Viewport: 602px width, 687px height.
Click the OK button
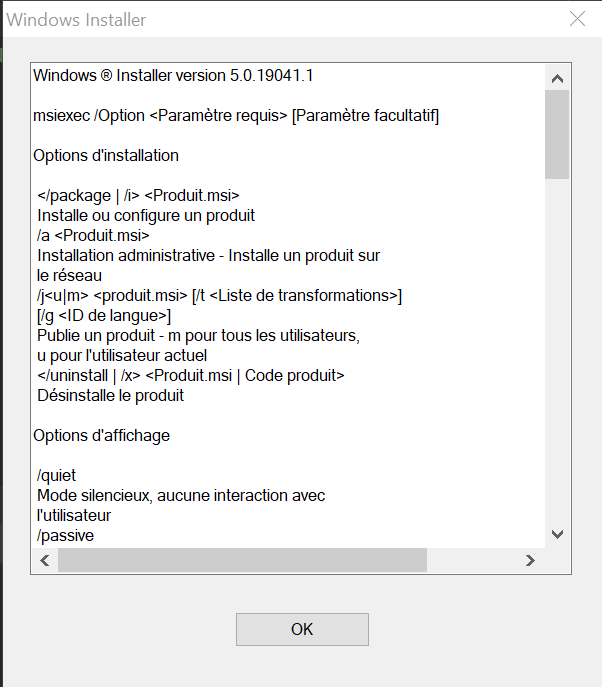pyautogui.click(x=302, y=629)
